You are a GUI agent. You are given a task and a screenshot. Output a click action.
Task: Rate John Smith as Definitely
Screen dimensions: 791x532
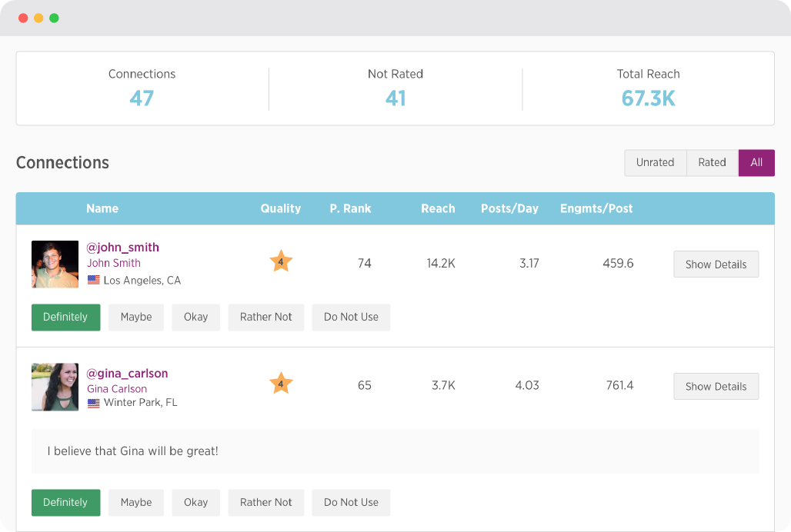click(x=65, y=318)
